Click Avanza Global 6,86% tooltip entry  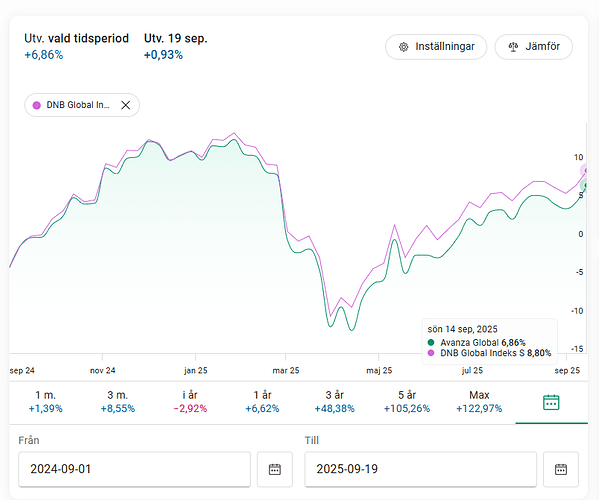pos(476,342)
